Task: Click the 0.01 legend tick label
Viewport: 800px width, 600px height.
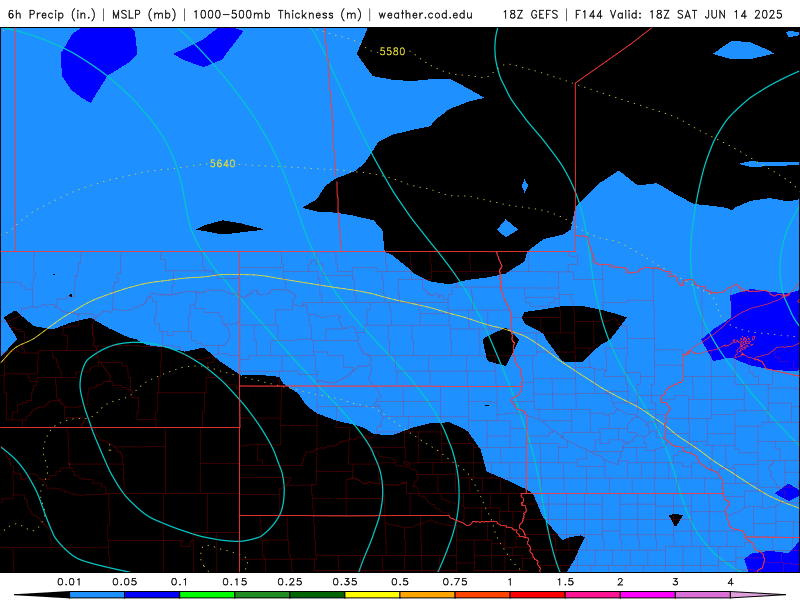Action: click(x=69, y=582)
